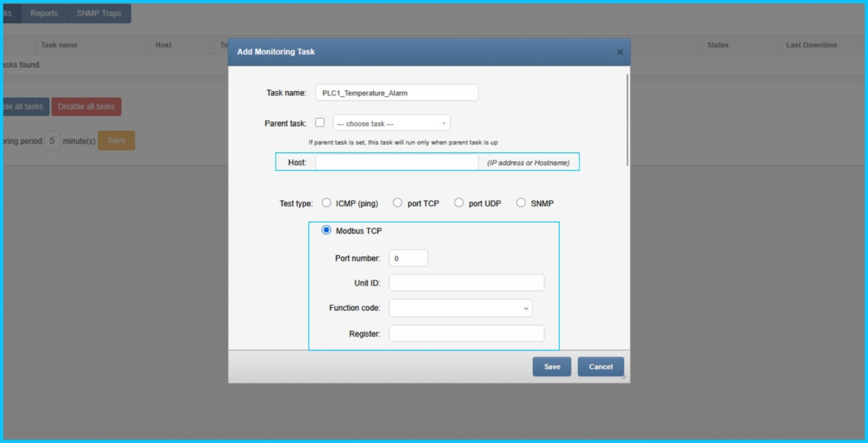868x443 pixels.
Task: Switch to the Reports tab
Action: (44, 13)
